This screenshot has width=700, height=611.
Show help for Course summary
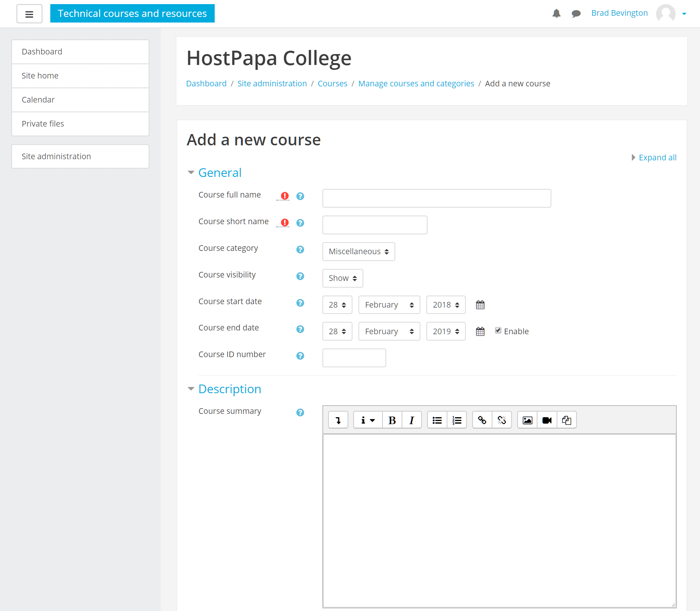click(300, 412)
